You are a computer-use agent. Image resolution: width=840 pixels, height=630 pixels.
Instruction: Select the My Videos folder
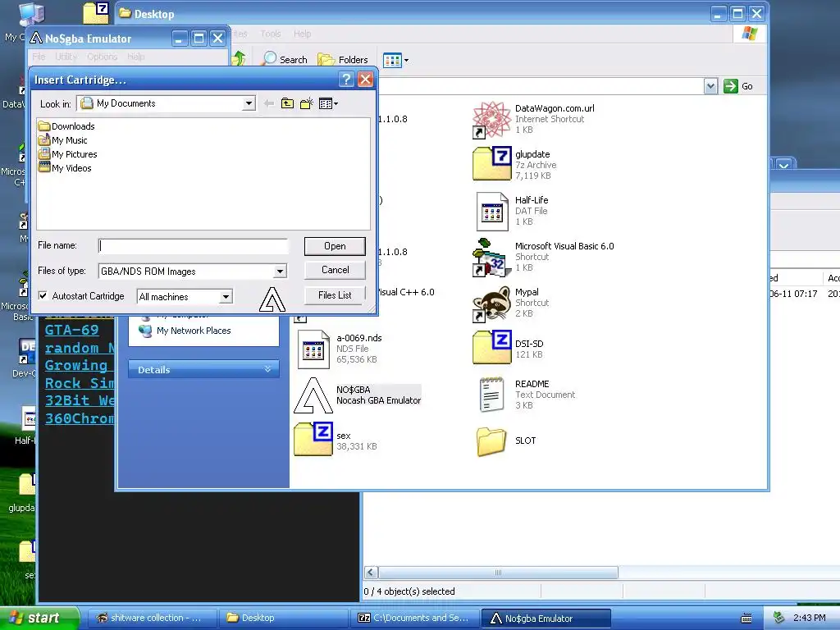click(x=65, y=168)
